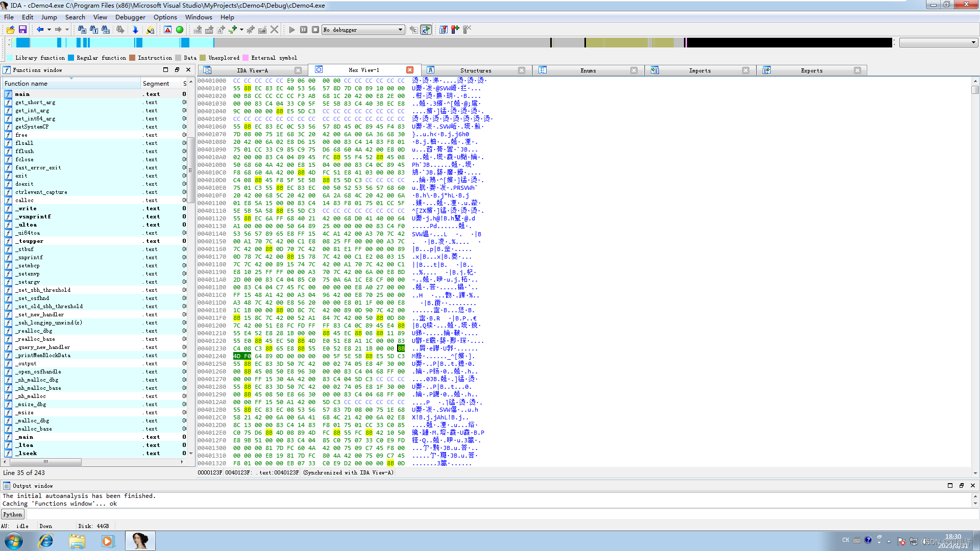This screenshot has height=551, width=980.
Task: Click the breakpoint list toolbar icon
Action: pyautogui.click(x=443, y=30)
